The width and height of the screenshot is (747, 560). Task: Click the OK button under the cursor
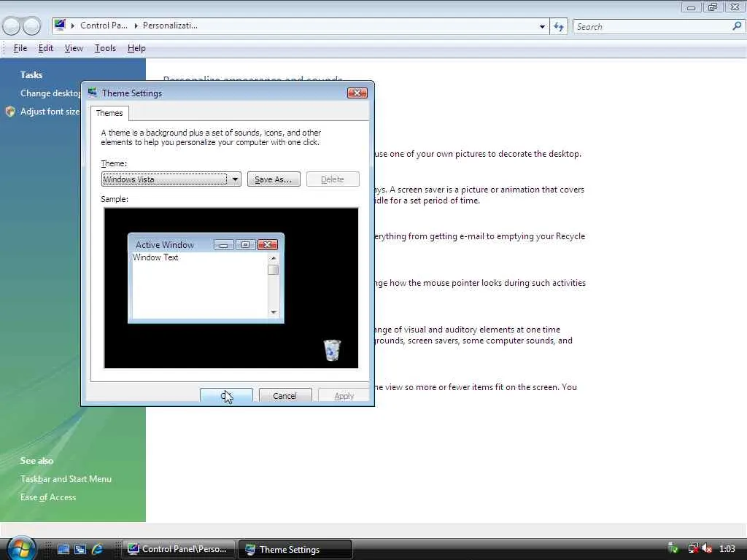coord(226,394)
